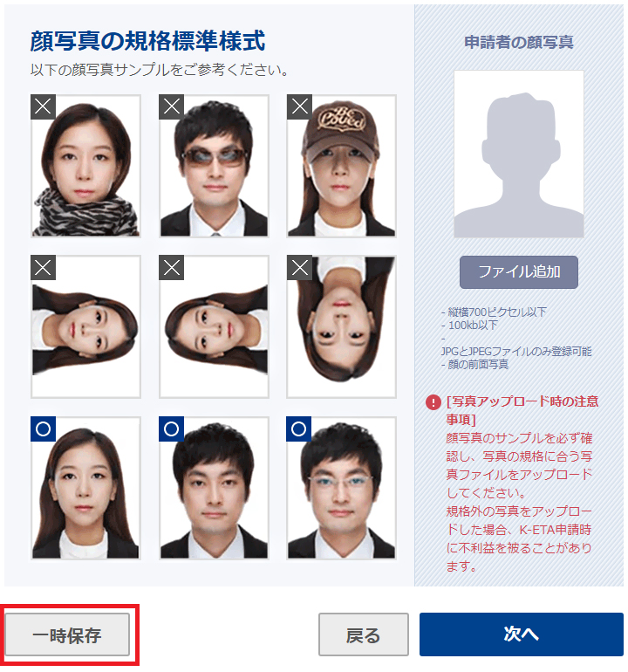Viewport: 628px width, 672px height.
Task: Select the upside-down face sample photo
Action: 341,327
